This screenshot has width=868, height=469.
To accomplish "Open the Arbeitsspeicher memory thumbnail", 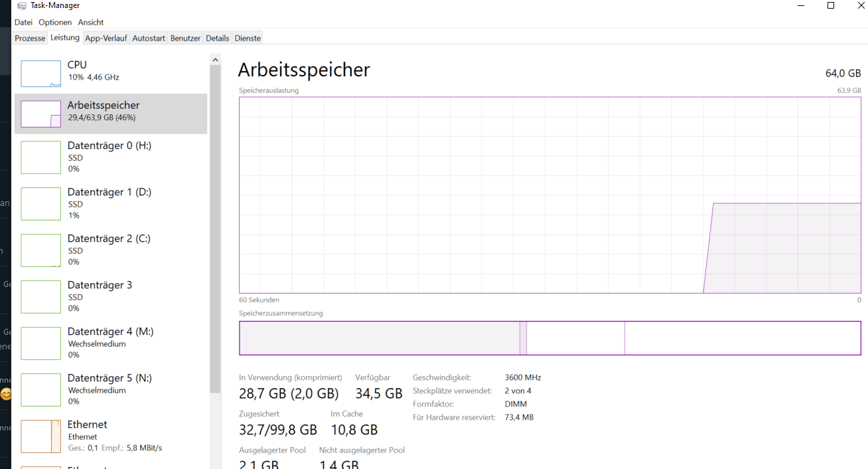I will point(40,114).
